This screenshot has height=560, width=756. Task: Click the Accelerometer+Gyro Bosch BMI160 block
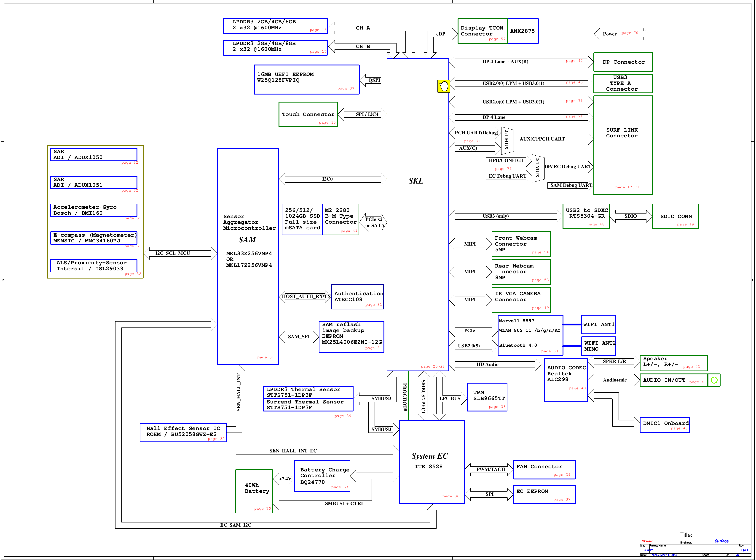(94, 210)
